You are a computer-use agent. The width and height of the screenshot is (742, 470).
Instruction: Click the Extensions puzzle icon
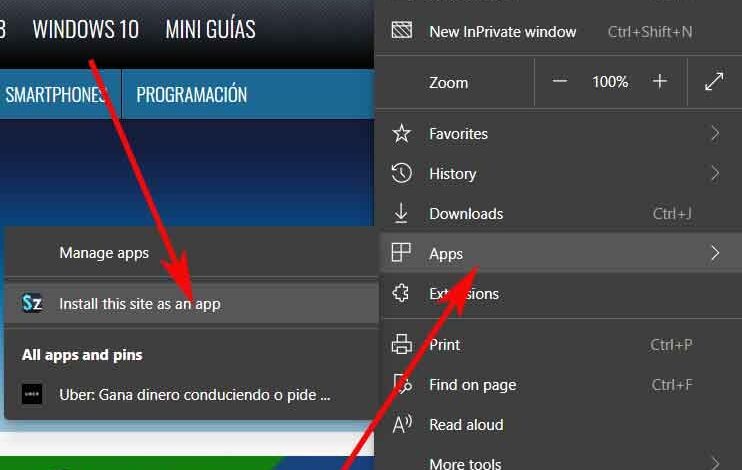(x=401, y=293)
